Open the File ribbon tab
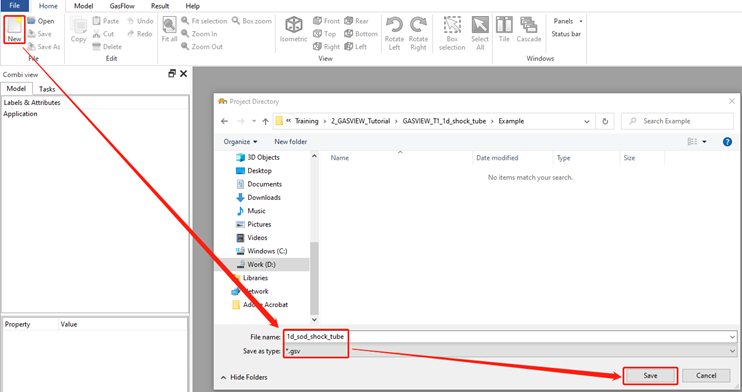742x392 pixels. (15, 6)
